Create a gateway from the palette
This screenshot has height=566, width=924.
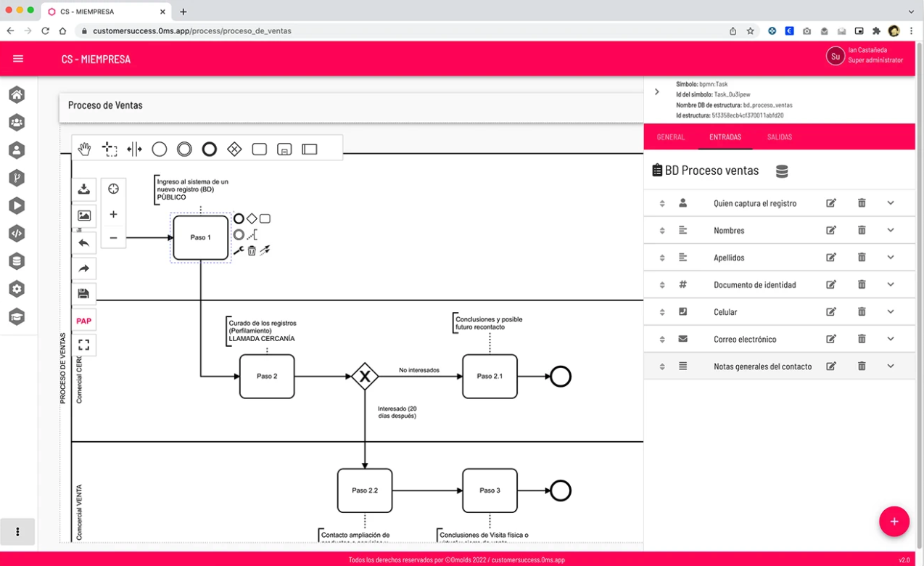coord(234,149)
